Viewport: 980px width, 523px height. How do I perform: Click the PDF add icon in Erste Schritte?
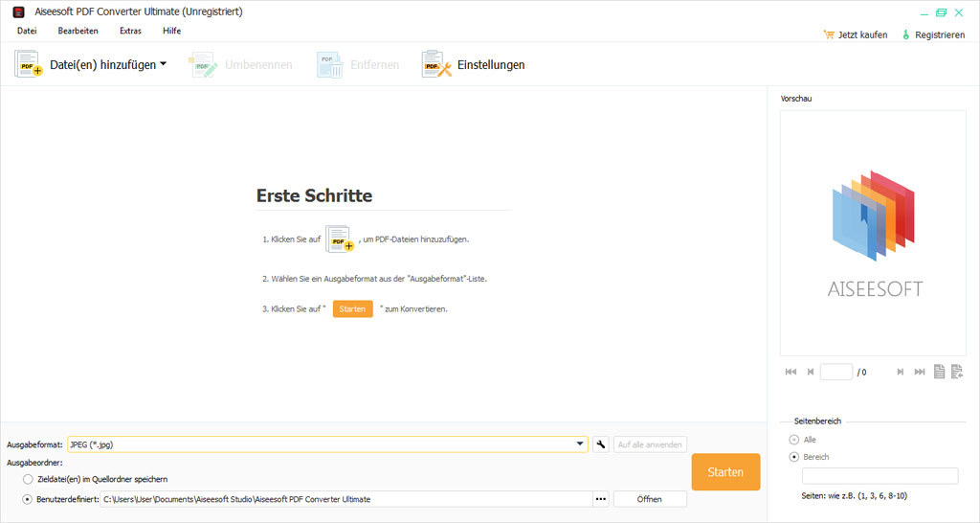pos(340,239)
